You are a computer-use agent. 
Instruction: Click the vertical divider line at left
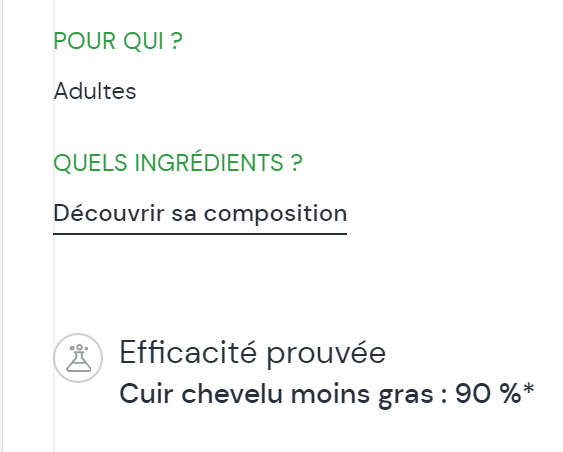click(x=54, y=226)
